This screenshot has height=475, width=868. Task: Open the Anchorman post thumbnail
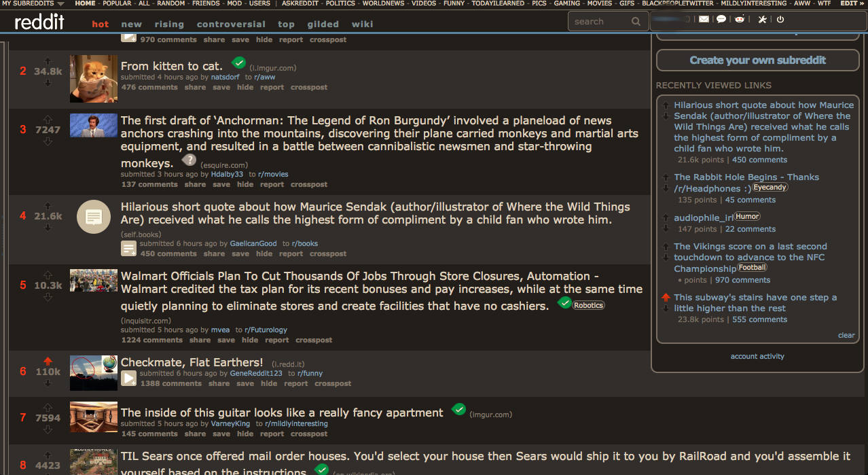point(94,126)
